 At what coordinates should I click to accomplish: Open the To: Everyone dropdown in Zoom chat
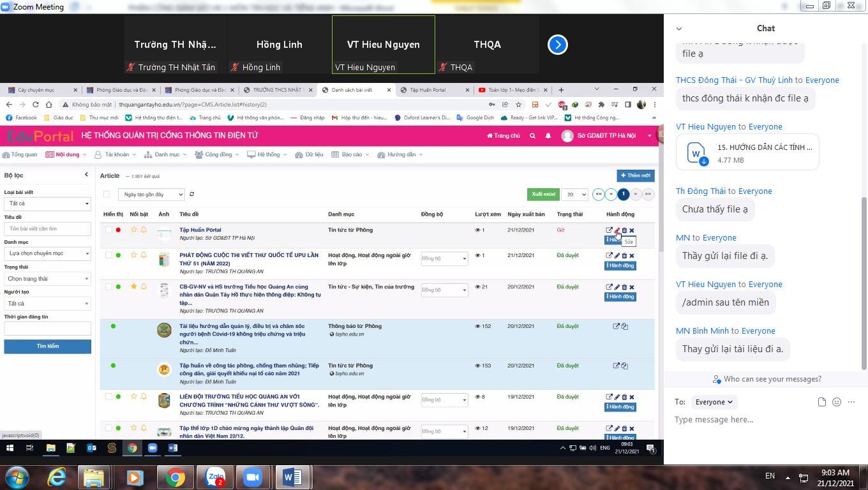[714, 402]
